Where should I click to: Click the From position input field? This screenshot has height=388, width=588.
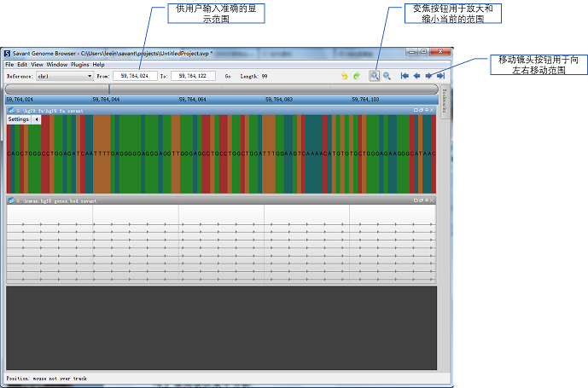point(133,76)
